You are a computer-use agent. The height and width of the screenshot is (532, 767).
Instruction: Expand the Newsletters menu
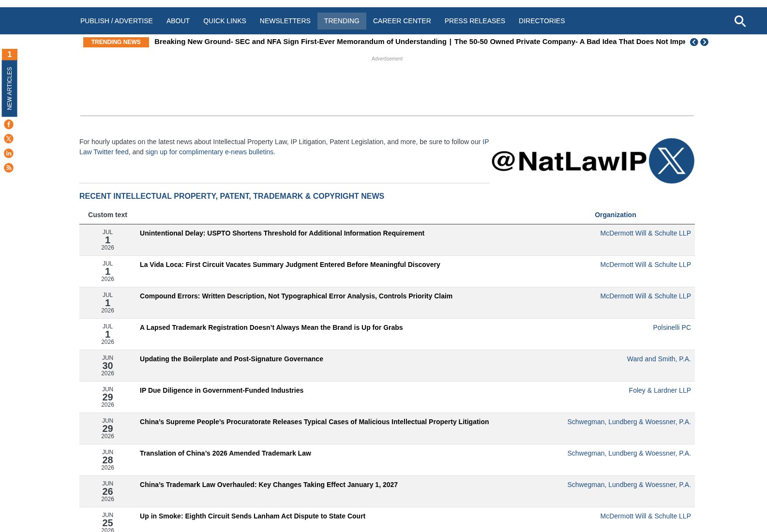[285, 21]
